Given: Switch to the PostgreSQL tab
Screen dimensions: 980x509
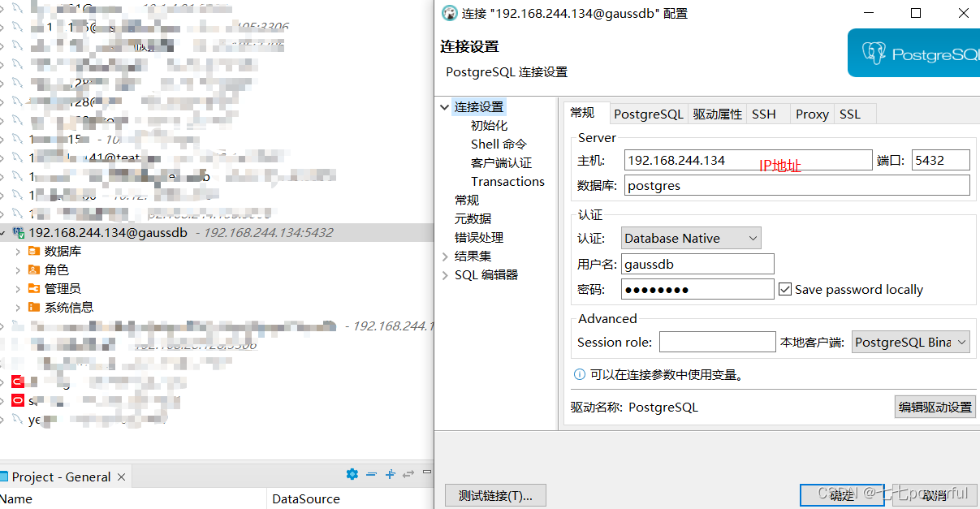Looking at the screenshot, I should [x=649, y=114].
